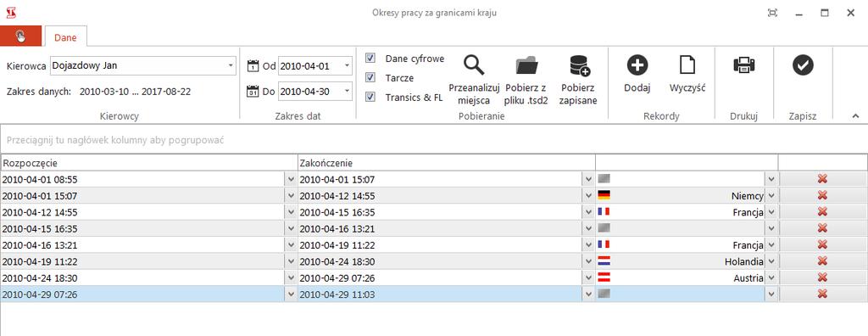Screen dimensions: 868x336
Task: Click the calendar icon beside Do
Action: [x=253, y=91]
